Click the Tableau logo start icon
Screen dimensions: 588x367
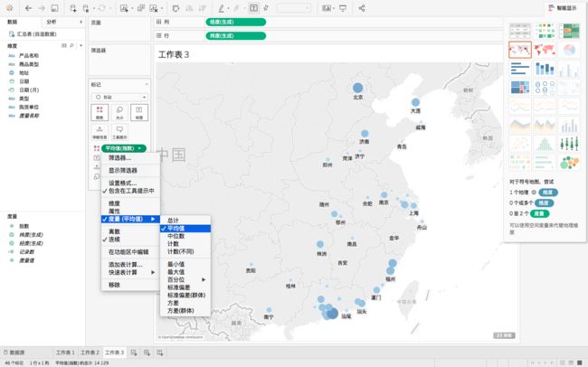[x=9, y=8]
